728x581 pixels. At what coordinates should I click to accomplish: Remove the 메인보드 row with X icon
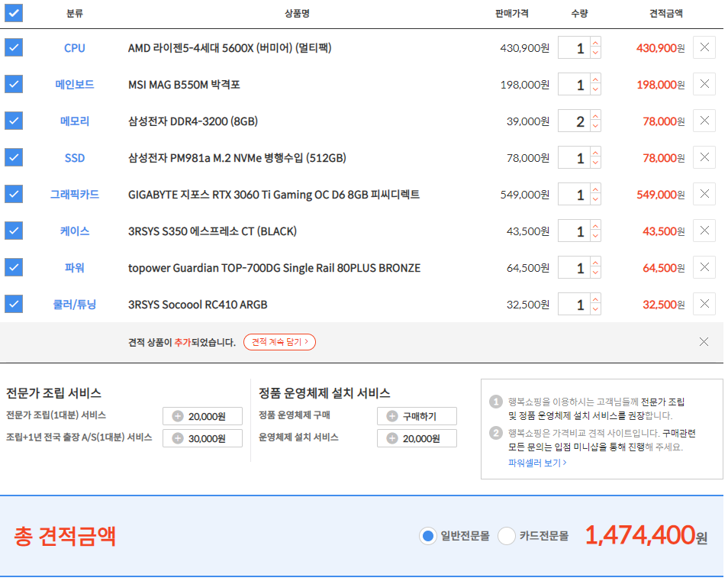pyautogui.click(x=704, y=84)
